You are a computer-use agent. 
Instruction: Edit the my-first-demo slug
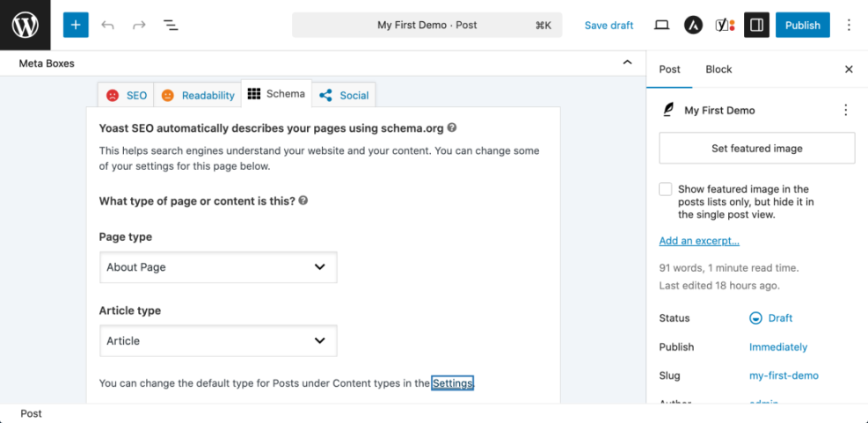pyautogui.click(x=784, y=376)
